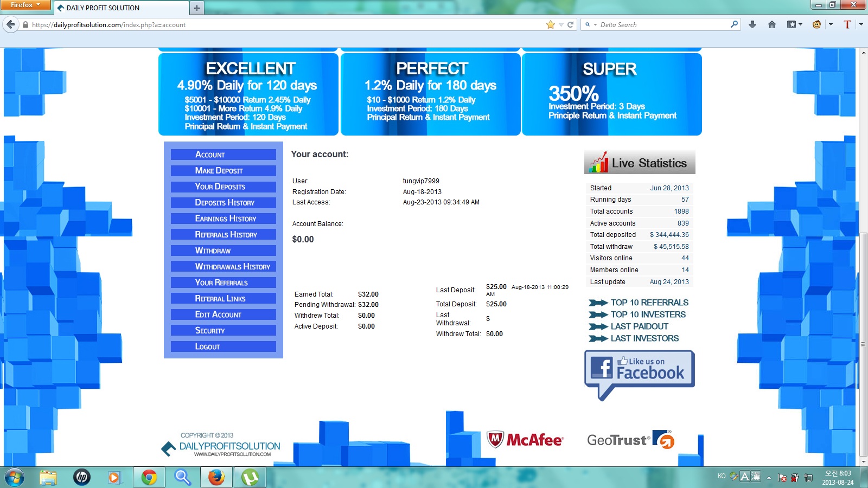Open the toolbar overflow dropdown arrow
868x488 pixels.
[x=860, y=24]
